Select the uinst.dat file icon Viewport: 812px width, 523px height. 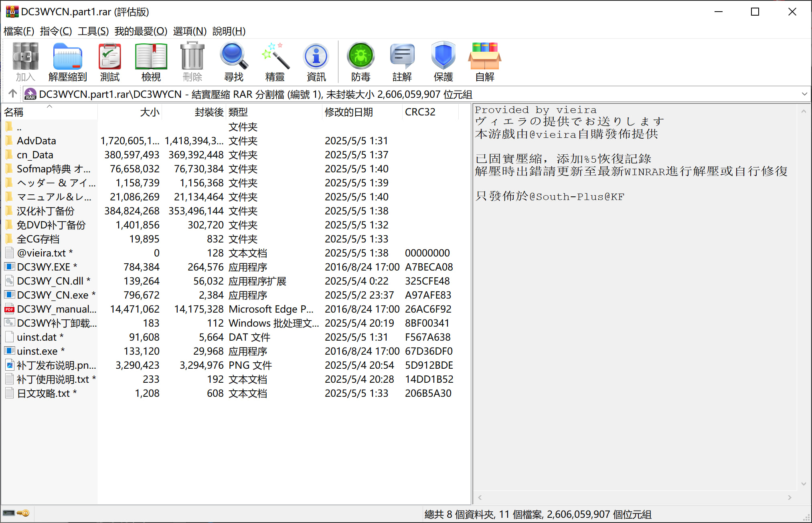[x=10, y=337]
